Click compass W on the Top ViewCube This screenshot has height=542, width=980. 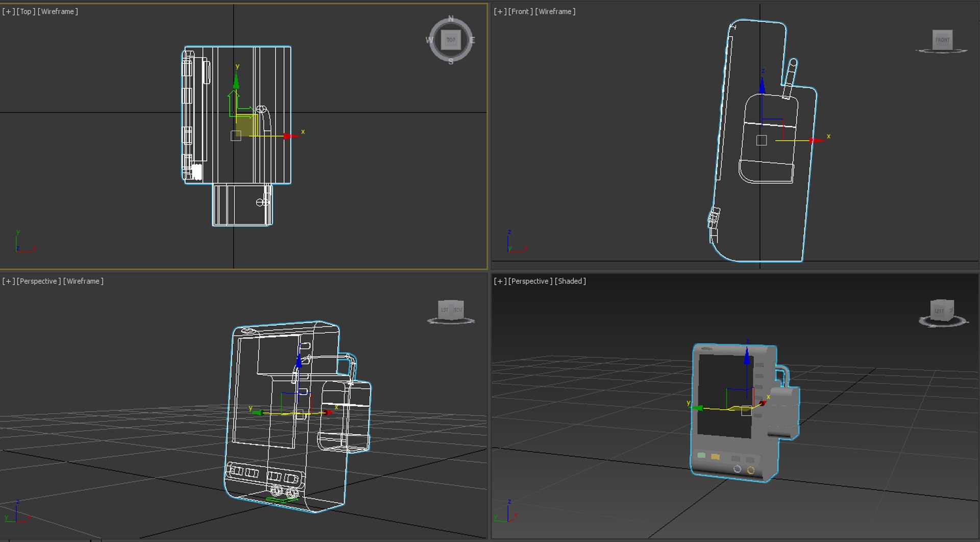click(429, 40)
